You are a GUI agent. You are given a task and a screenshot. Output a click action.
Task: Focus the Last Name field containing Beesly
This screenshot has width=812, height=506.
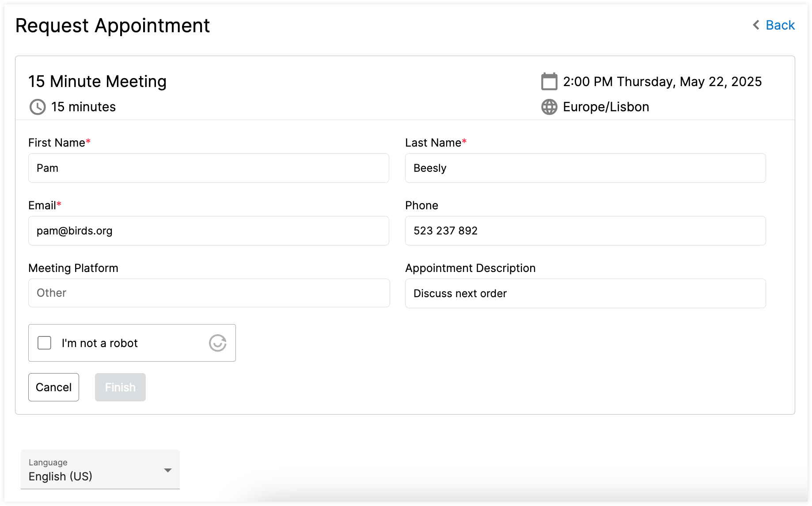tap(585, 168)
